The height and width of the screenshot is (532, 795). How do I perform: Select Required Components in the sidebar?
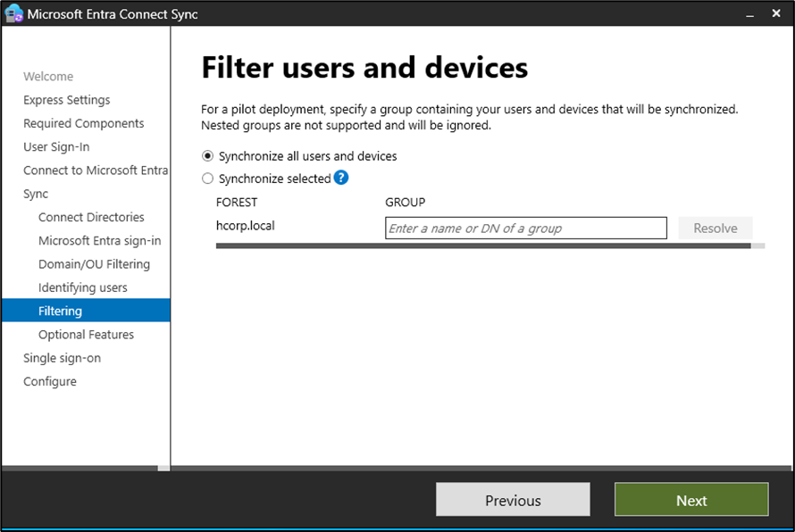pos(83,123)
